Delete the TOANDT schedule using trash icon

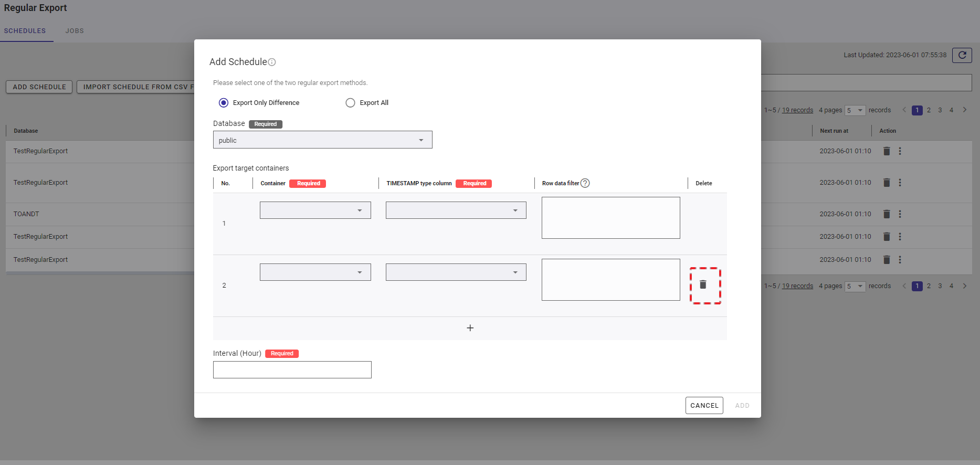tap(887, 214)
